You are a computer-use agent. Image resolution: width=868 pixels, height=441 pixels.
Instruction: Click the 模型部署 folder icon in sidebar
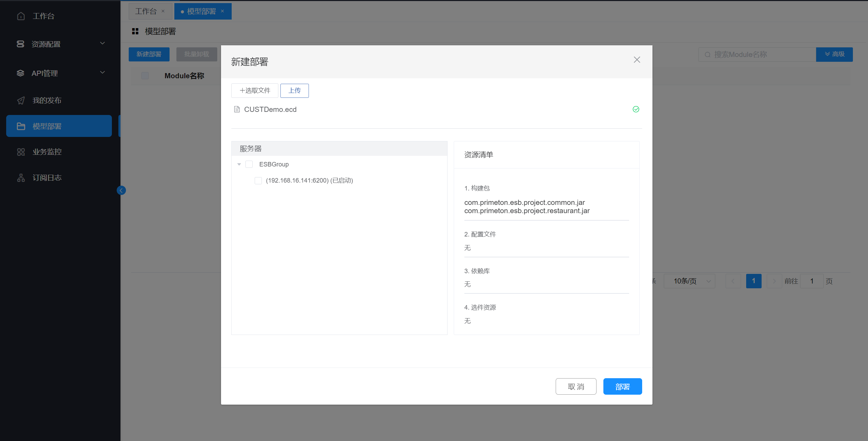click(21, 126)
